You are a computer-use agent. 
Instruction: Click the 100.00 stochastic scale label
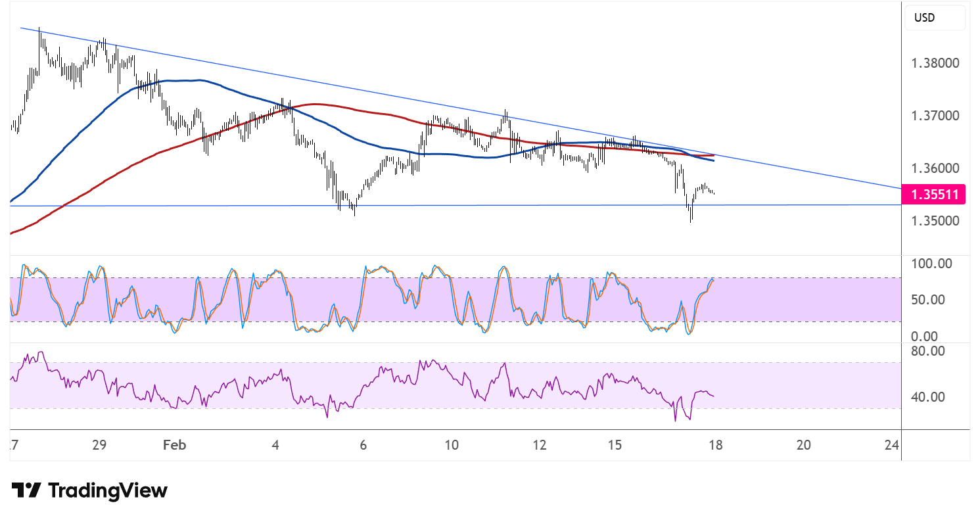(x=931, y=264)
